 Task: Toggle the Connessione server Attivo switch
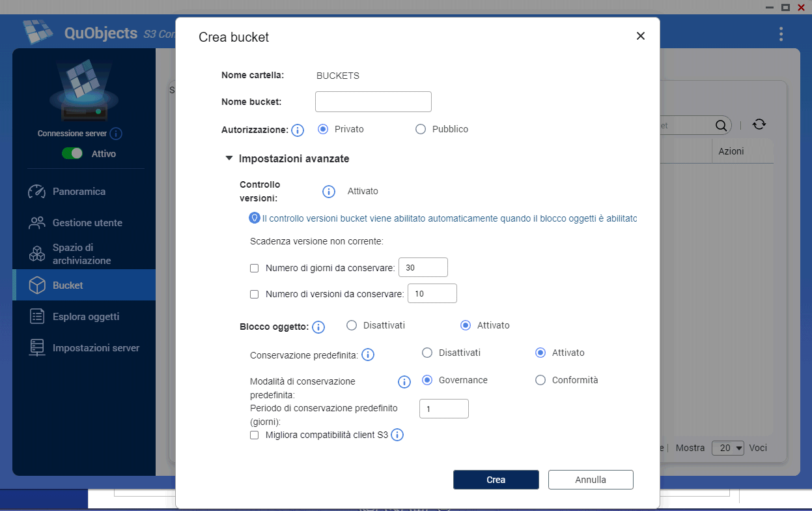(72, 154)
